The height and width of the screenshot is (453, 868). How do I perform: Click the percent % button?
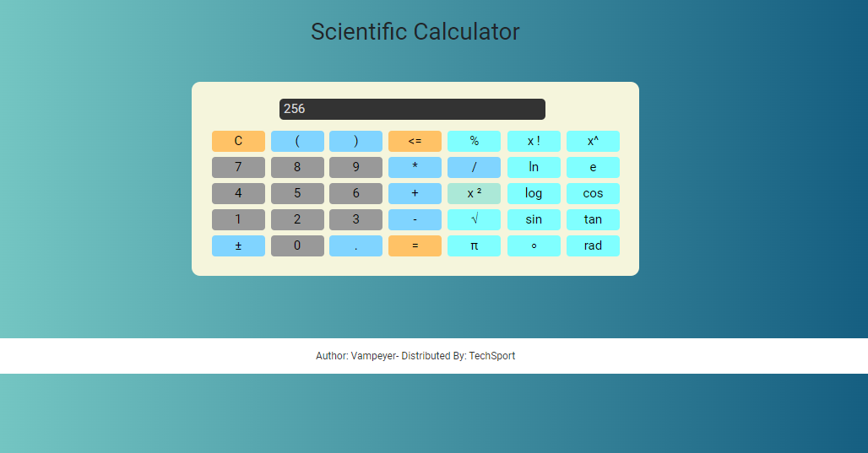tap(474, 141)
